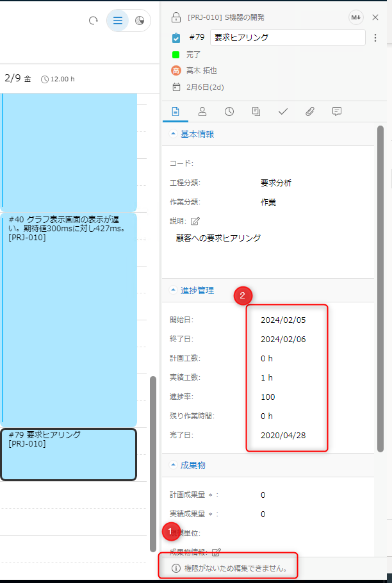Open the three-dot more options menu
The height and width of the screenshot is (583, 392).
tap(375, 38)
